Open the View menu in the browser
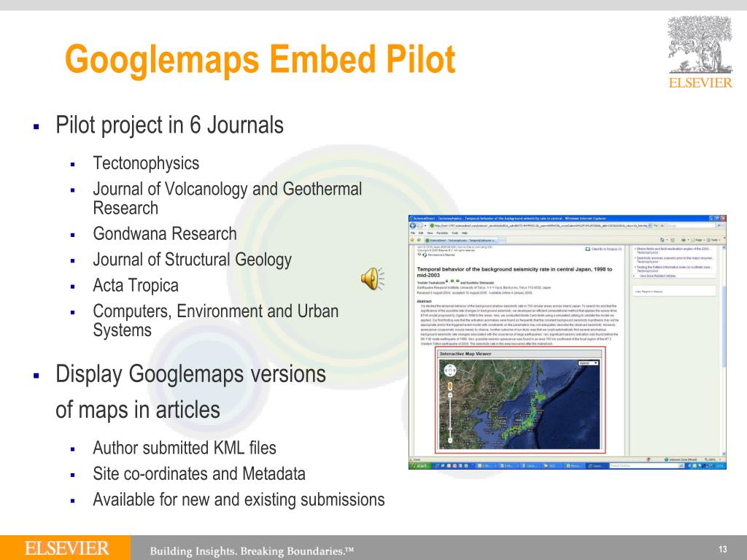Screen dimensions: 747x560 coord(430,233)
